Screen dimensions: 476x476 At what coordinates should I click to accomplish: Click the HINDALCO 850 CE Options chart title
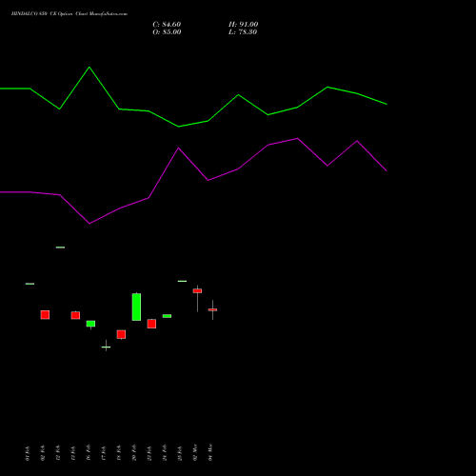[x=69, y=14]
